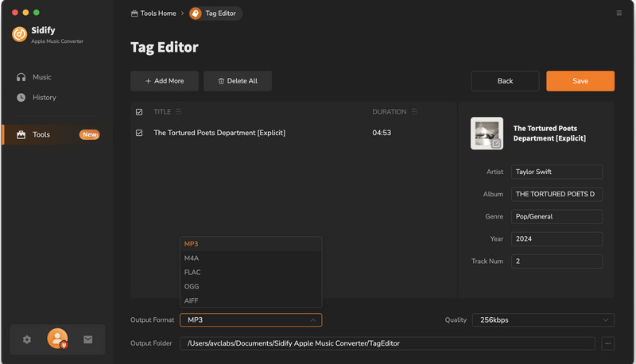Click Delete All button
The width and height of the screenshot is (636, 364).
tap(238, 81)
